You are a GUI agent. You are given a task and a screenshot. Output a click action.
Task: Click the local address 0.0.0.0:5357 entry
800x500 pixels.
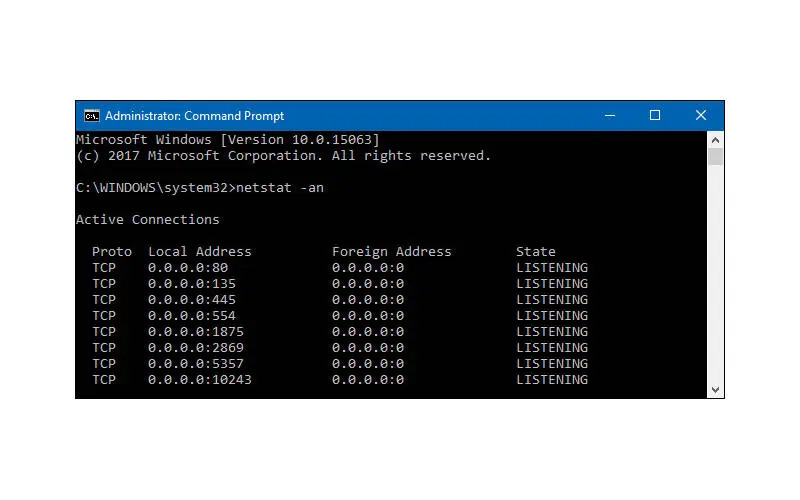point(196,364)
